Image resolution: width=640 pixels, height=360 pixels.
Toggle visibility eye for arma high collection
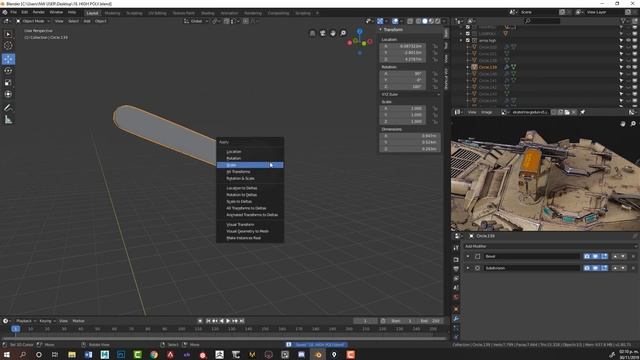click(628, 40)
